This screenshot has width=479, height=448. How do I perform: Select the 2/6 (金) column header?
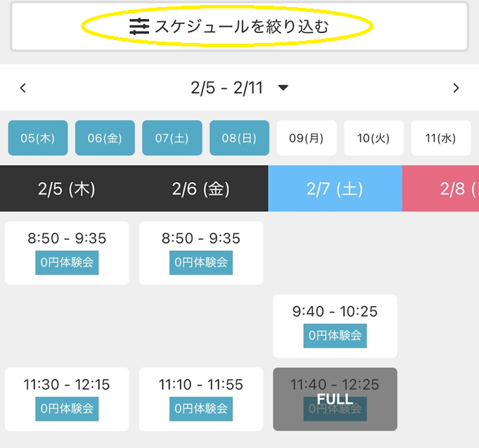(x=200, y=188)
